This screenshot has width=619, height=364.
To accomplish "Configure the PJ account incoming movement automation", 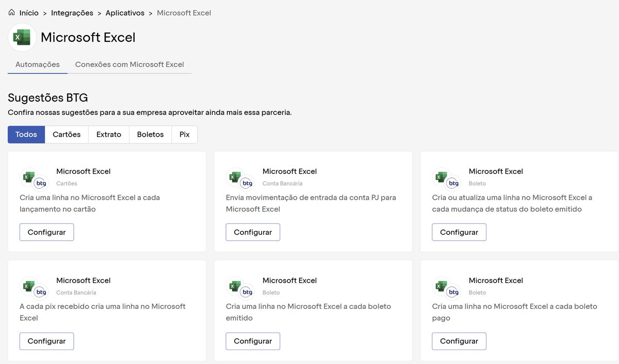I will pos(253,232).
